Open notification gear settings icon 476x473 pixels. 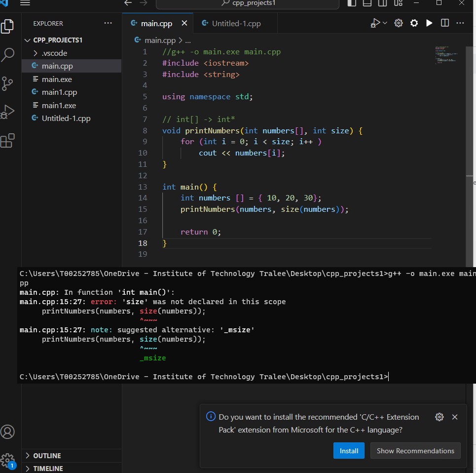(439, 417)
